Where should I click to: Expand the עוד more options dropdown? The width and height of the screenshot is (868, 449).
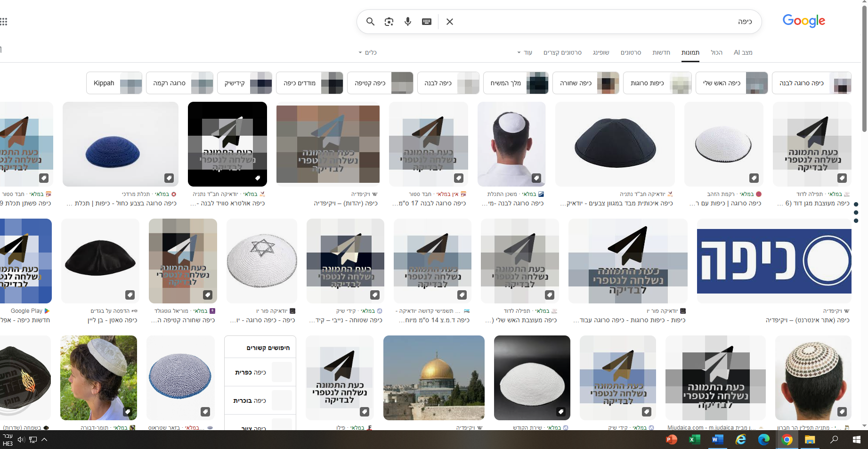point(525,52)
